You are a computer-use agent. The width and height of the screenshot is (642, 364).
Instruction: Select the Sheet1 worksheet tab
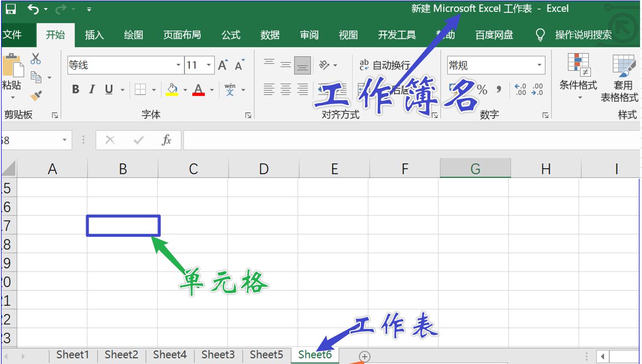pyautogui.click(x=73, y=355)
